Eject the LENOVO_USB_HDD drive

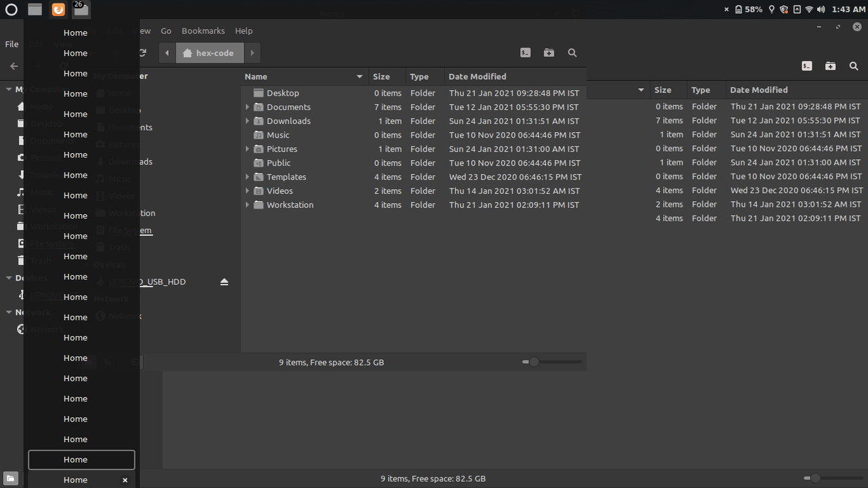pos(224,281)
